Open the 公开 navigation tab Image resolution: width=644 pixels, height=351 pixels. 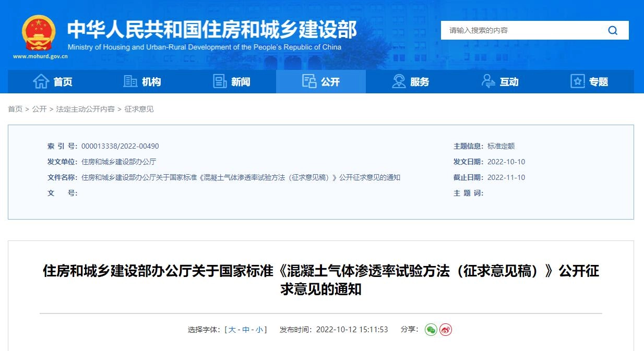pos(321,81)
